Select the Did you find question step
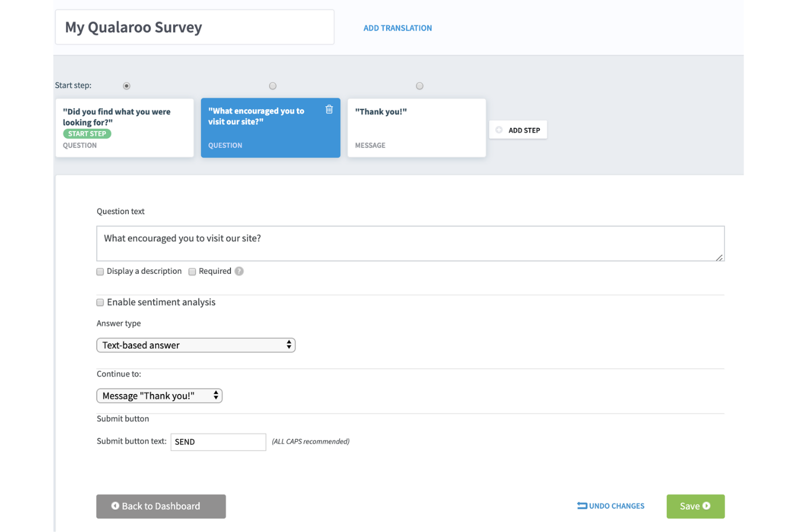Image resolution: width=798 pixels, height=532 pixels. point(124,128)
